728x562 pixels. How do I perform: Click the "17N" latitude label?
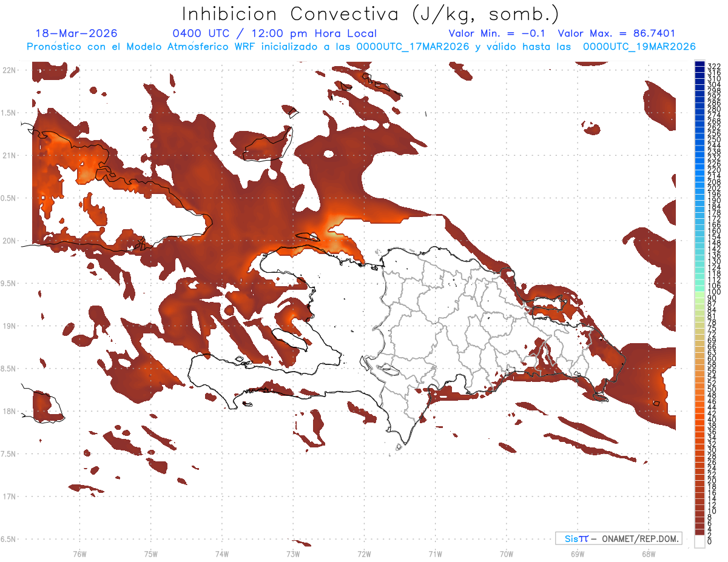point(8,496)
